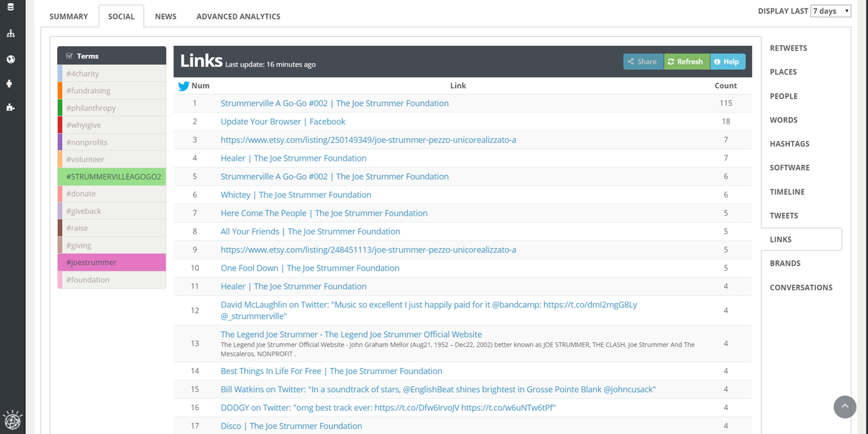Click the lightbulb logo at the sidebar bottom
The height and width of the screenshot is (434, 868).
12,420
